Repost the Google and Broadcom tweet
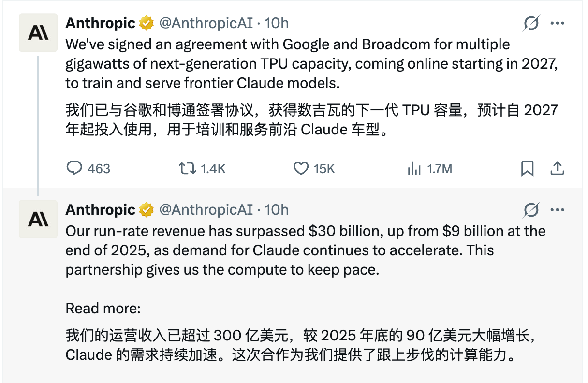The height and width of the screenshot is (383, 588). 187,168
